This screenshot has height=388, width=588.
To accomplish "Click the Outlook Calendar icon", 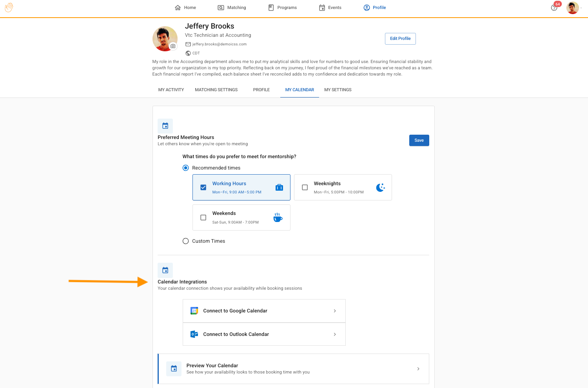I will pos(194,334).
